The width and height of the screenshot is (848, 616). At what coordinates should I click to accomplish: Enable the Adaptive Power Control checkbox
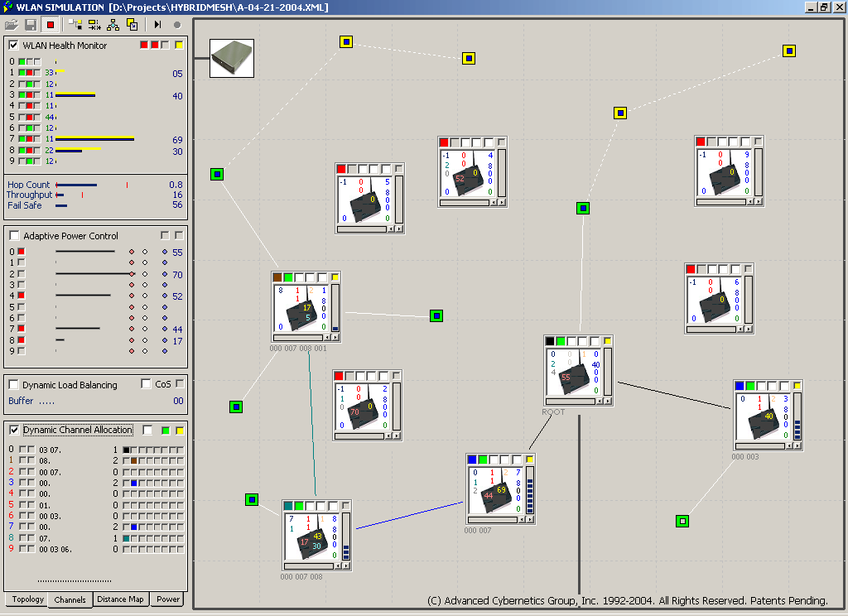[14, 236]
